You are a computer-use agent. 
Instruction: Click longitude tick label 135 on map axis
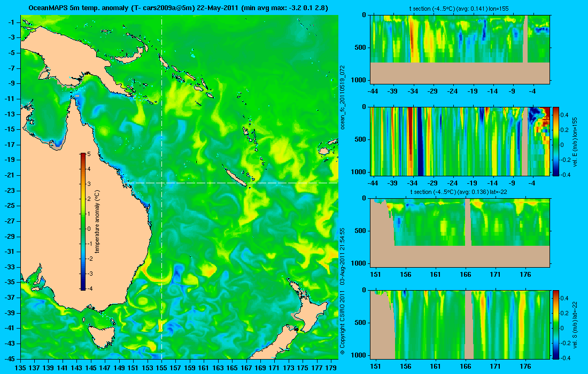(x=20, y=368)
